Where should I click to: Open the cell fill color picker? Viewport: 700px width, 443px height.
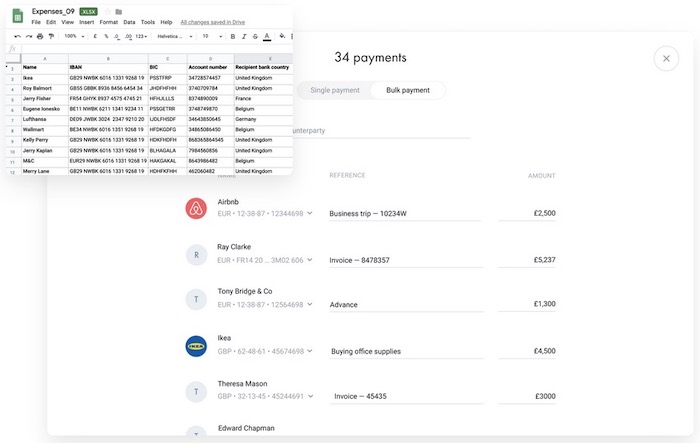coord(282,37)
